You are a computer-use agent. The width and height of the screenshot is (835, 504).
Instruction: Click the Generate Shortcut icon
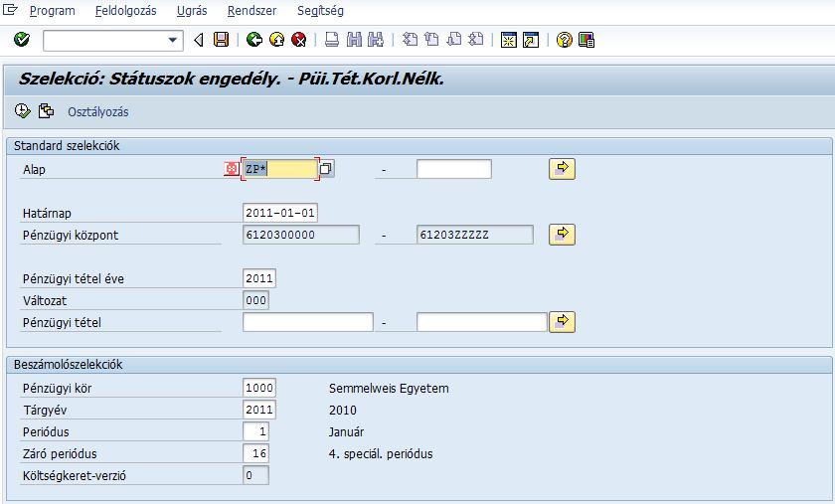click(x=531, y=40)
